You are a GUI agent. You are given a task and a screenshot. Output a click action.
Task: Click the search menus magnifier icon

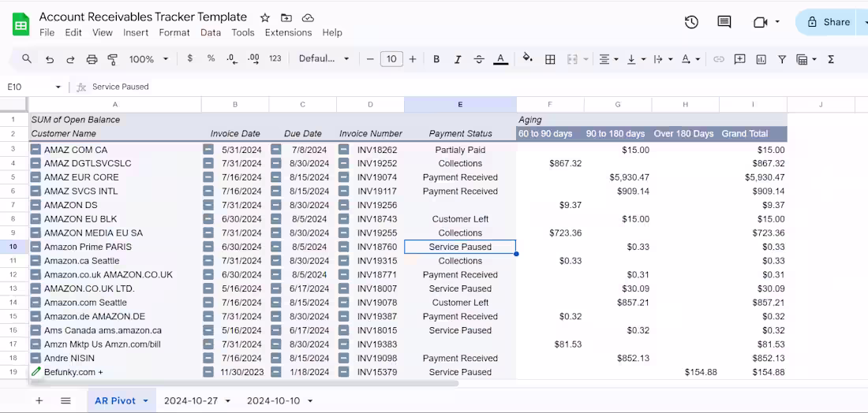coord(27,59)
